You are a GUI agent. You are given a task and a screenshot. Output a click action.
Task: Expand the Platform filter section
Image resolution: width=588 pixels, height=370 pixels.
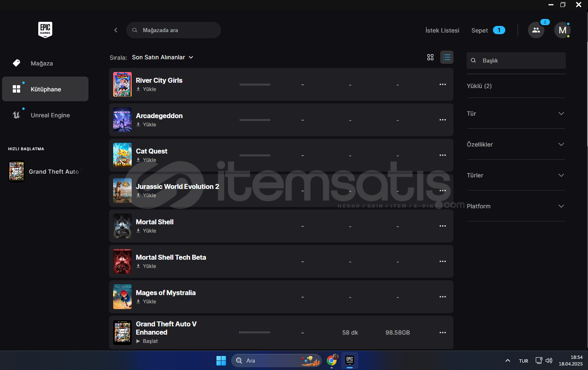click(516, 206)
